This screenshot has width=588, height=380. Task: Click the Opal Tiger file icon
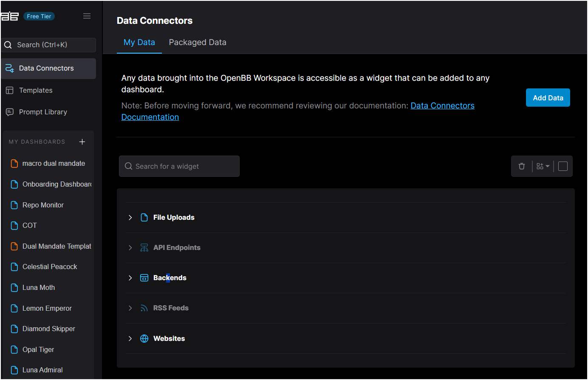click(14, 349)
